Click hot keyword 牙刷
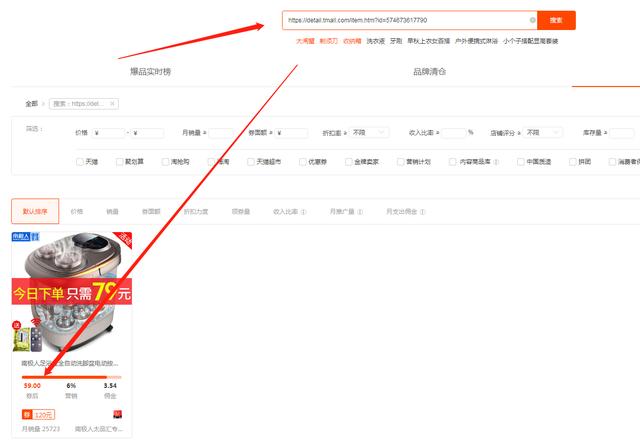The image size is (640, 448). tap(396, 41)
